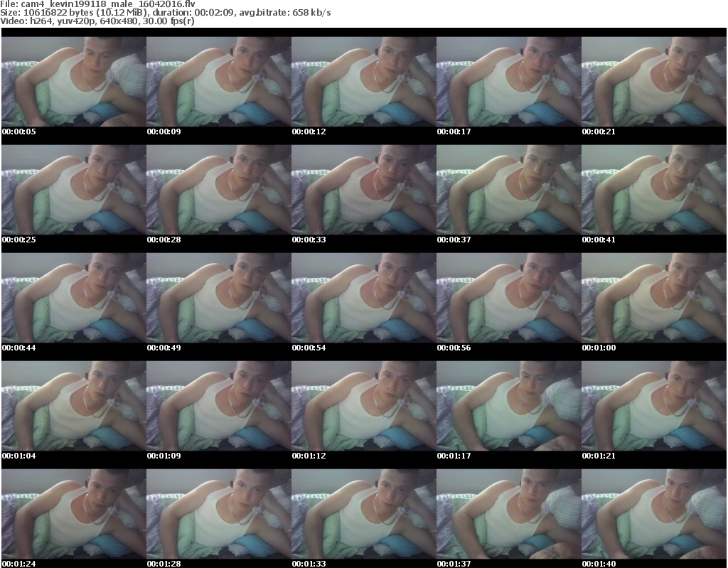This screenshot has width=728, height=568.
Task: Click the file name line starting 'File: cam4_'
Action: (97, 4)
